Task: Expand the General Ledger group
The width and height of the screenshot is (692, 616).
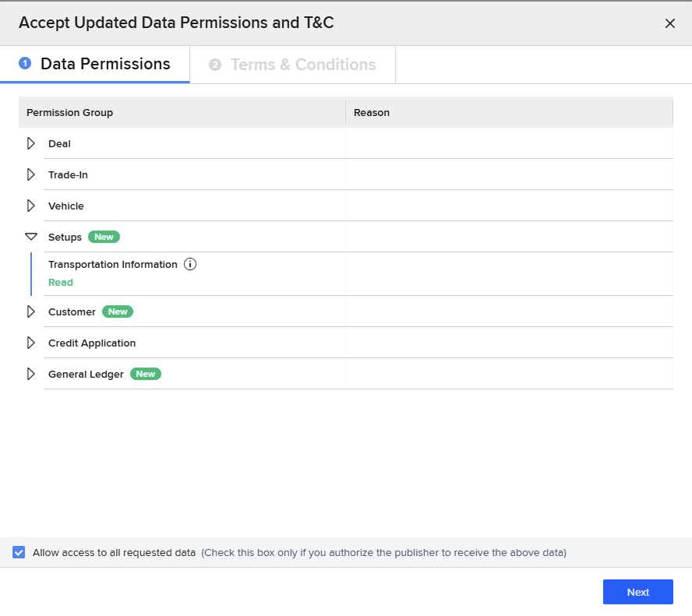Action: pyautogui.click(x=31, y=374)
